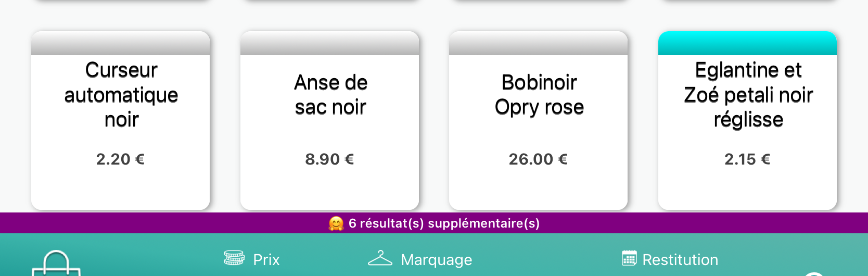Click the coins icon beside Prix

pos(235,258)
